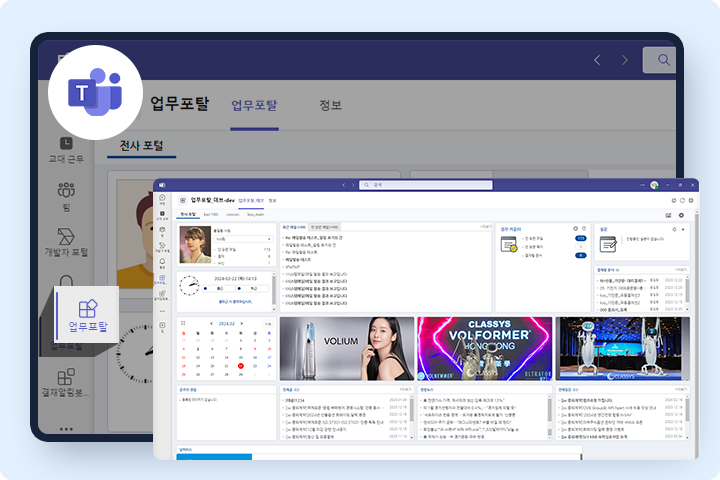Go to next month in the calendar

(x=242, y=324)
